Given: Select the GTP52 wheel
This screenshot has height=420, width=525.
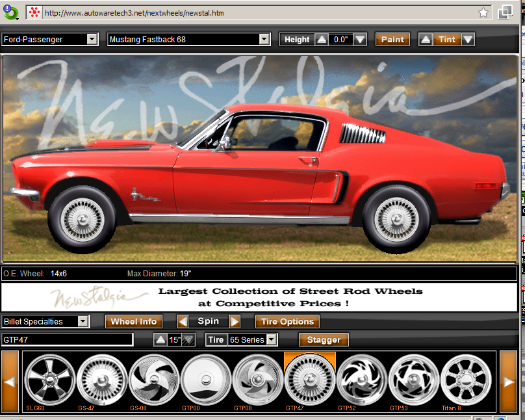Looking at the screenshot, I should point(362,380).
